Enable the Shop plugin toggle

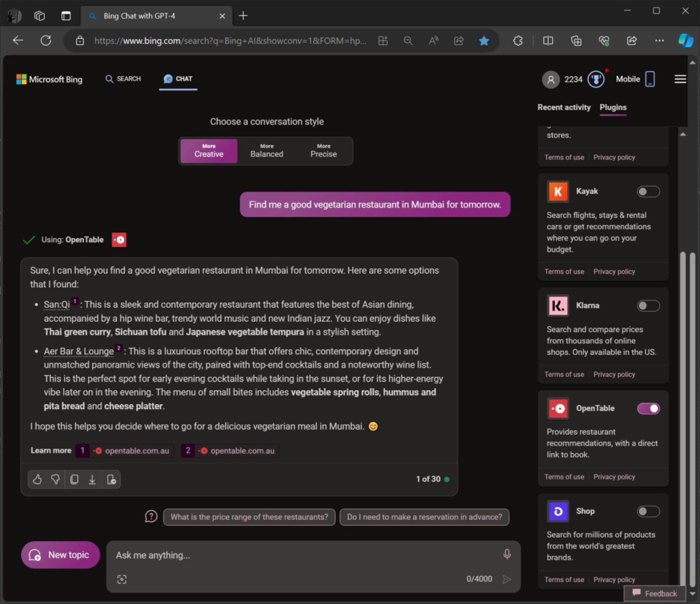[648, 511]
